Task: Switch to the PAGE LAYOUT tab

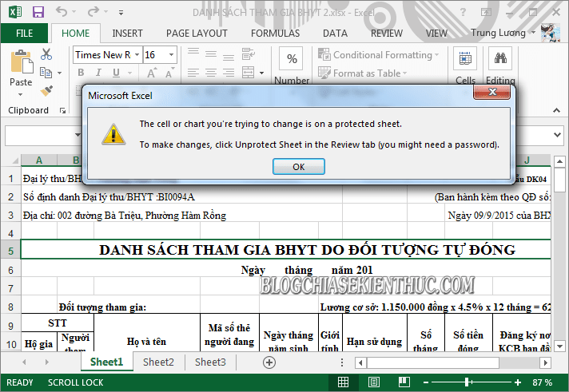Action: coord(197,34)
